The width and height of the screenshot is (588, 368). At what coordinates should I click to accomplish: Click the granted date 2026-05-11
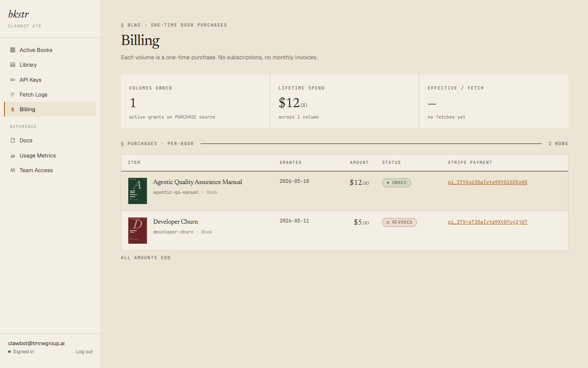(294, 221)
